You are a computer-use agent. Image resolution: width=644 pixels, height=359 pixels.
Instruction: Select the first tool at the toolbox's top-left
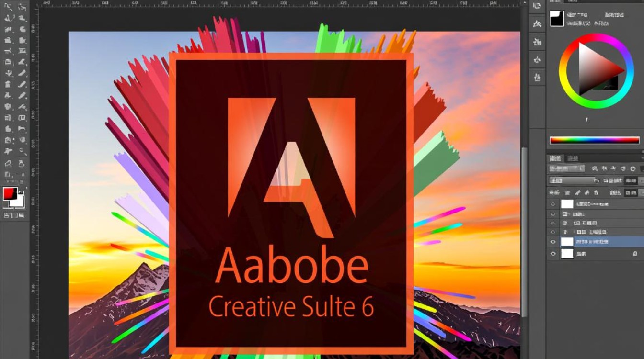9,7
